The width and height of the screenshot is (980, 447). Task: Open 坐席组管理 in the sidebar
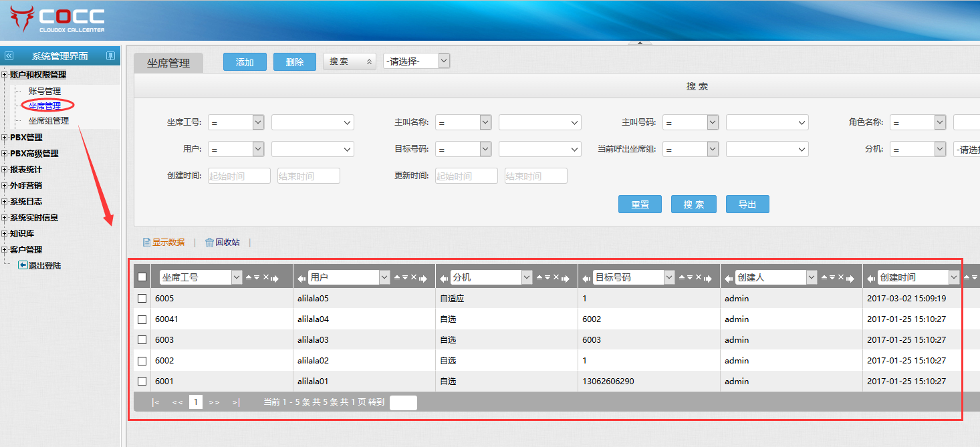[x=48, y=121]
